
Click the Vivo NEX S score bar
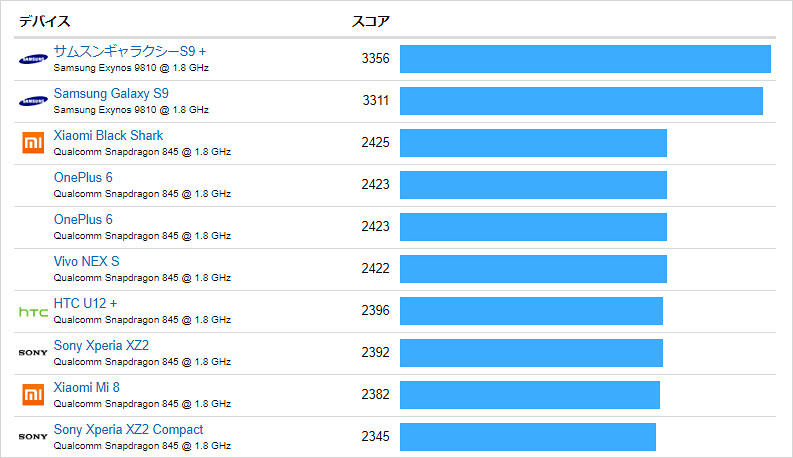[x=533, y=269]
